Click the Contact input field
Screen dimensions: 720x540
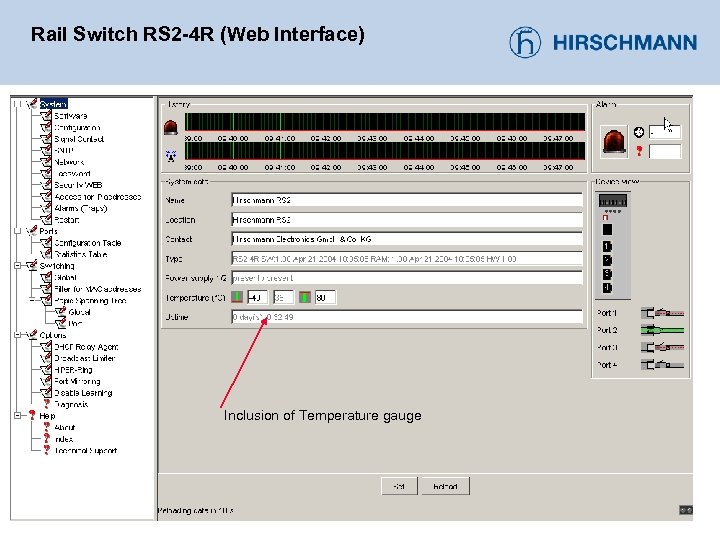407,239
